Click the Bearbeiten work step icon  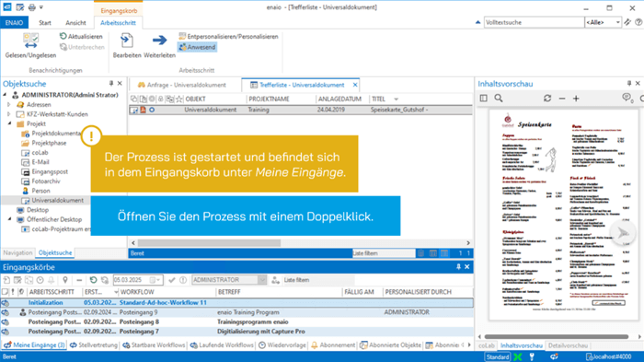click(127, 41)
